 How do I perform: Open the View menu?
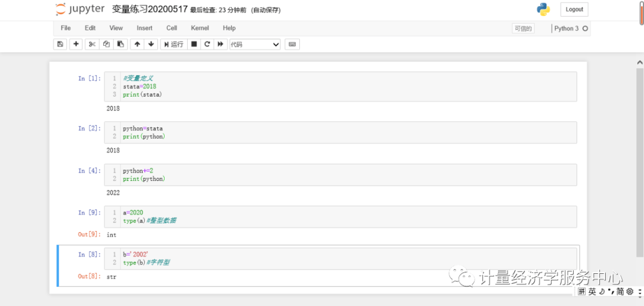tap(116, 28)
